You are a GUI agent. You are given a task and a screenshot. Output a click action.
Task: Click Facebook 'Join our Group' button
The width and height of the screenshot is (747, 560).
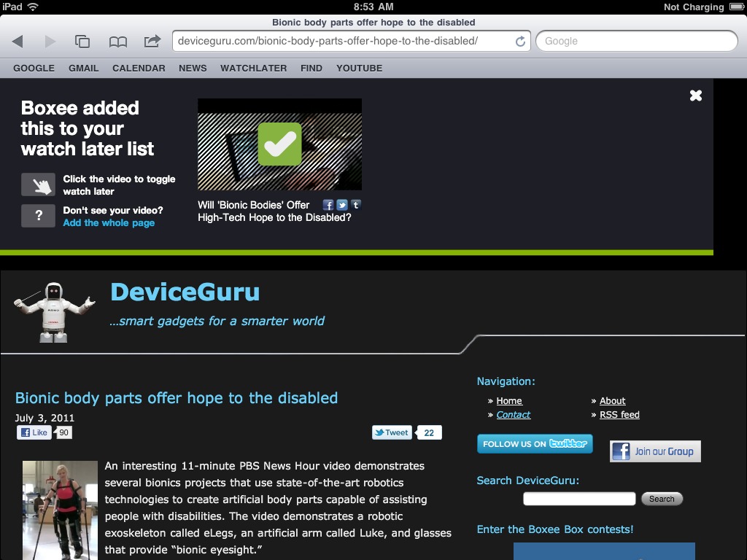(x=655, y=451)
